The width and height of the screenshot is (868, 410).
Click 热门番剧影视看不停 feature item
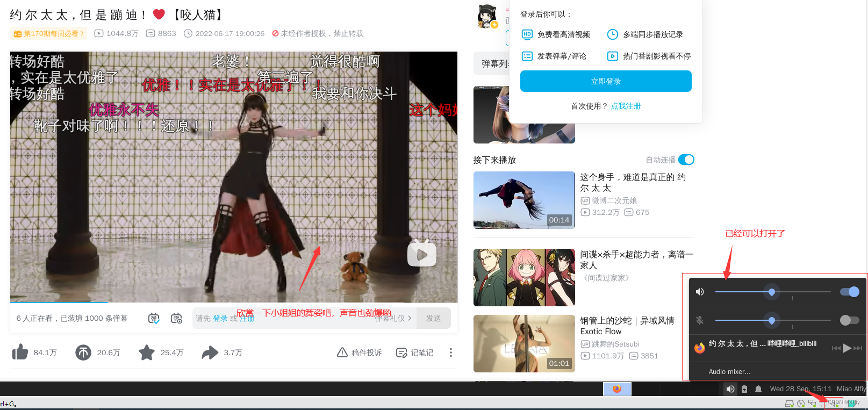point(649,56)
